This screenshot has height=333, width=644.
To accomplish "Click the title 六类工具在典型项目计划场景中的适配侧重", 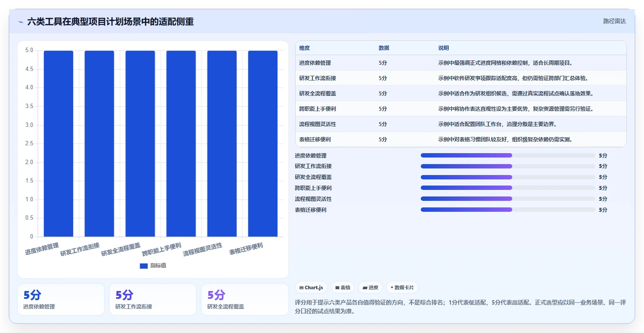I will 110,21.
